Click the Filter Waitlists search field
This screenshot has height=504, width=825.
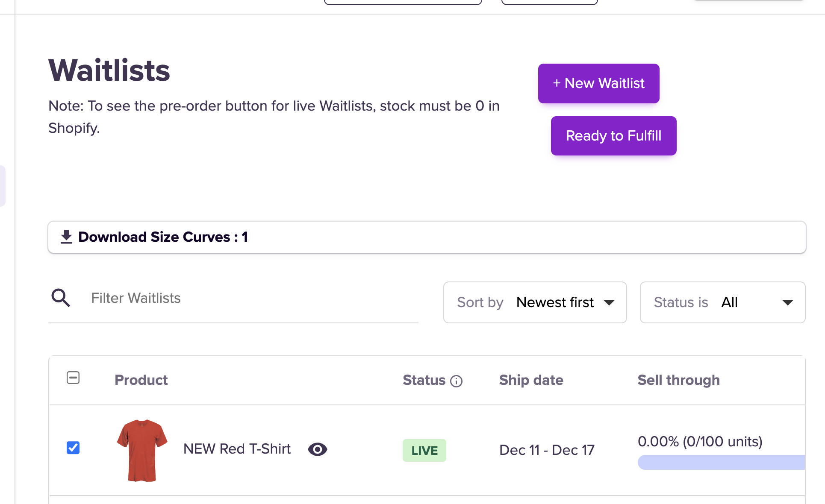pos(252,298)
